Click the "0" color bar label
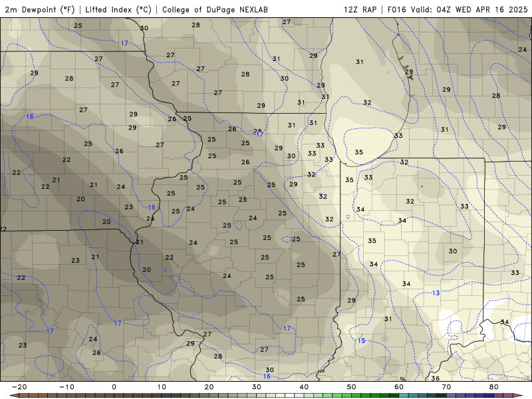 [114, 387]
